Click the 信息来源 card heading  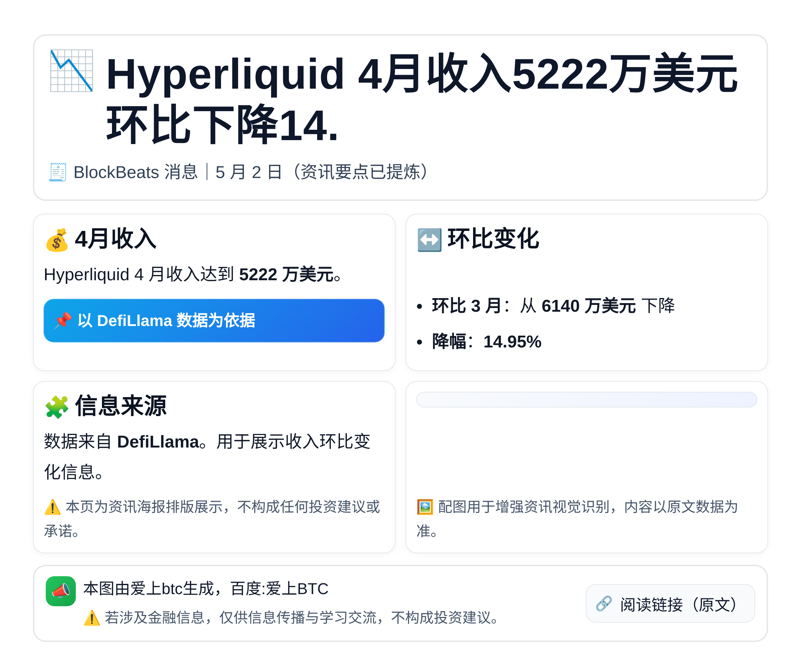121,406
